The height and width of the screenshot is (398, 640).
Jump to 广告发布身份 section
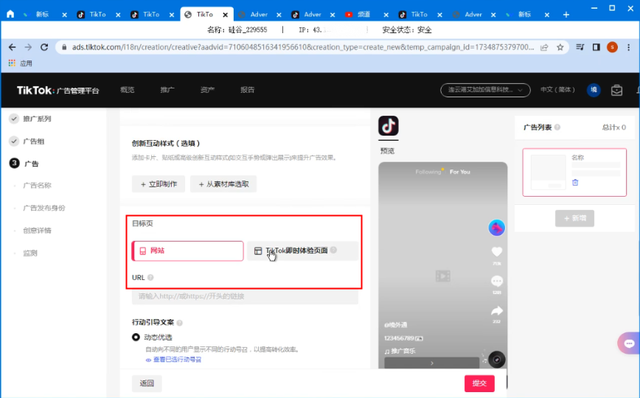coord(44,208)
